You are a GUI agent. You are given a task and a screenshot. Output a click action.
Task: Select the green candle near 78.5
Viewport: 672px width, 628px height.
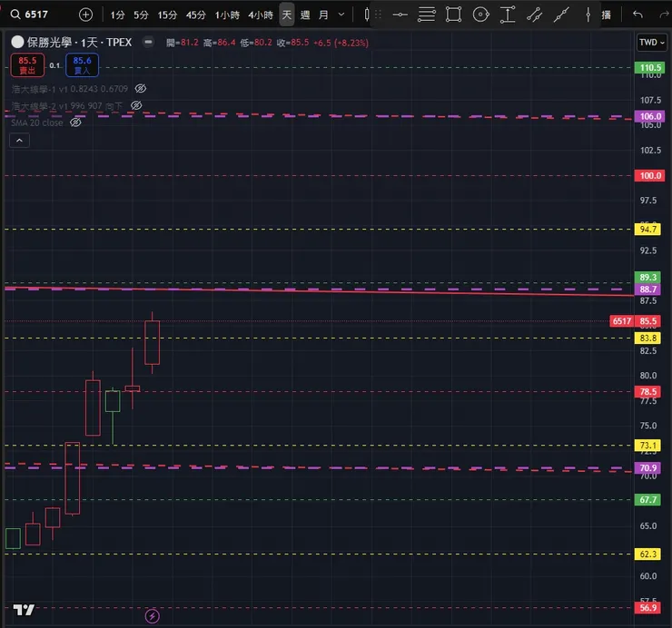[113, 401]
